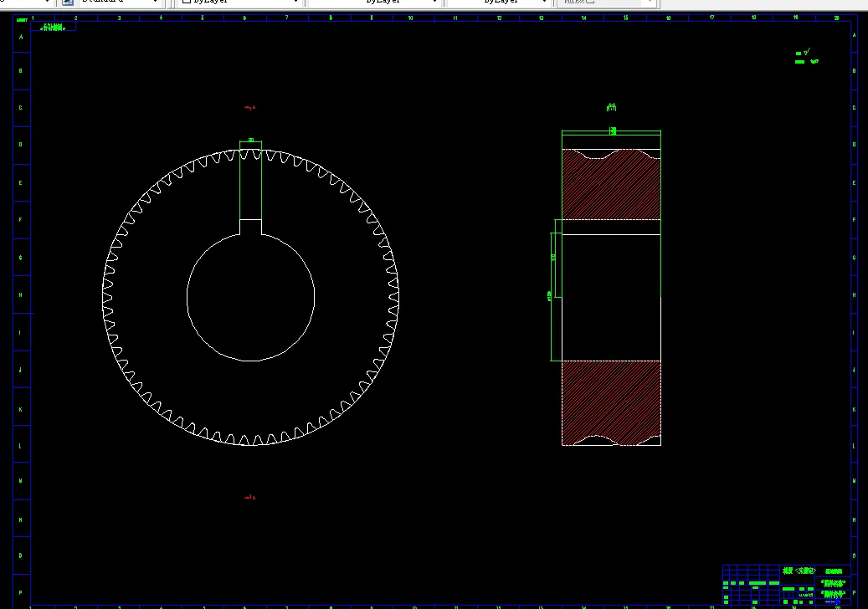Select the title block 图样名称 cell
868x609 pixels.
pos(833,583)
